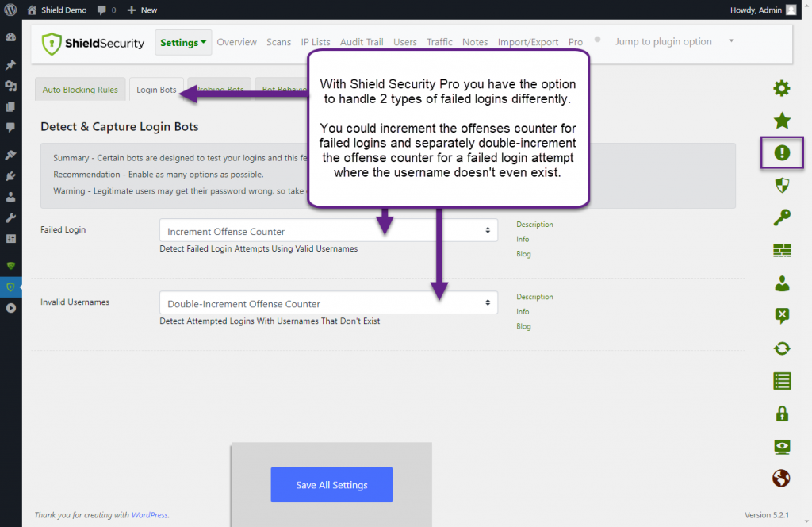Open active Shield icon in sidebar
The width and height of the screenshot is (812, 527).
[10, 287]
